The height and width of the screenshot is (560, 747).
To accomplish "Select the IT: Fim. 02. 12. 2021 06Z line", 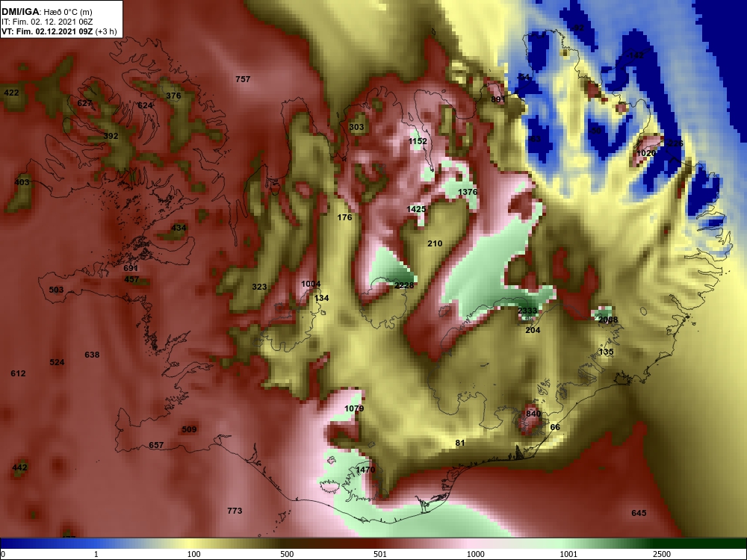I will 46,22.
